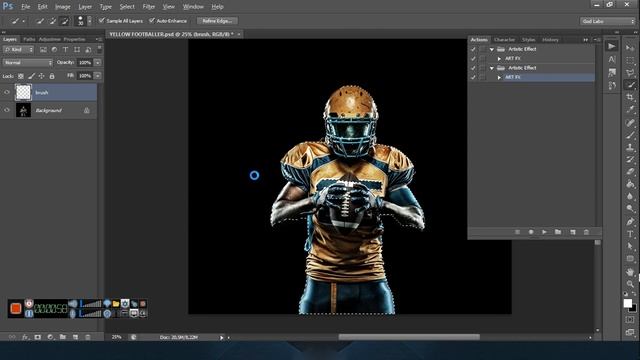640x360 pixels.
Task: Click the red stop recording button
Action: [16, 308]
